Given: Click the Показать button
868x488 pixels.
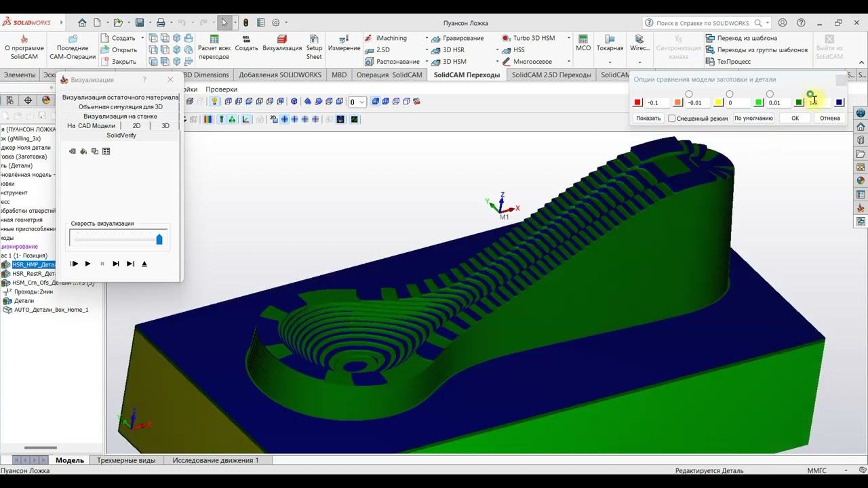Looking at the screenshot, I should [x=648, y=118].
